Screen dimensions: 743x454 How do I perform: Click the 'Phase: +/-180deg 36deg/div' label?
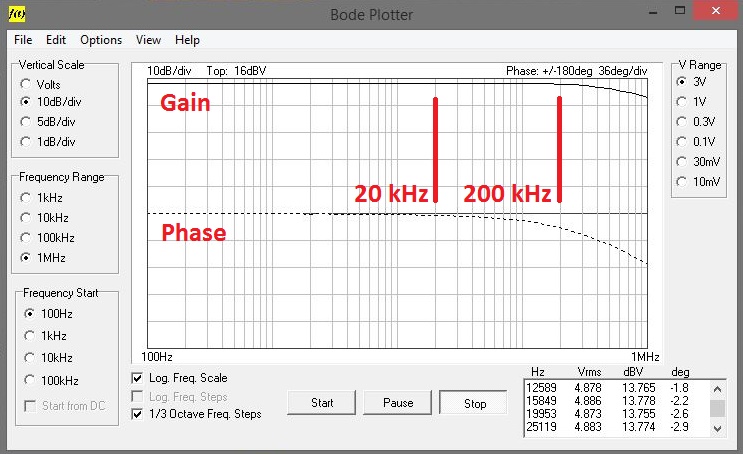(x=576, y=71)
